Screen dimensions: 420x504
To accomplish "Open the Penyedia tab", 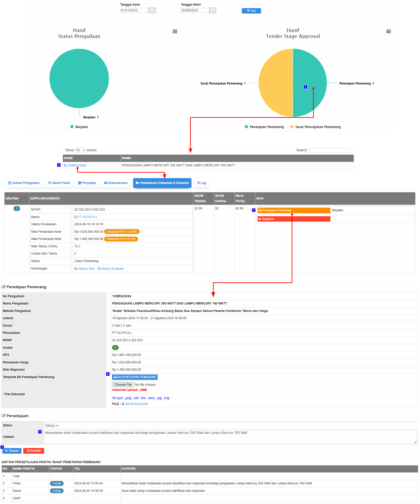I will coord(87,183).
